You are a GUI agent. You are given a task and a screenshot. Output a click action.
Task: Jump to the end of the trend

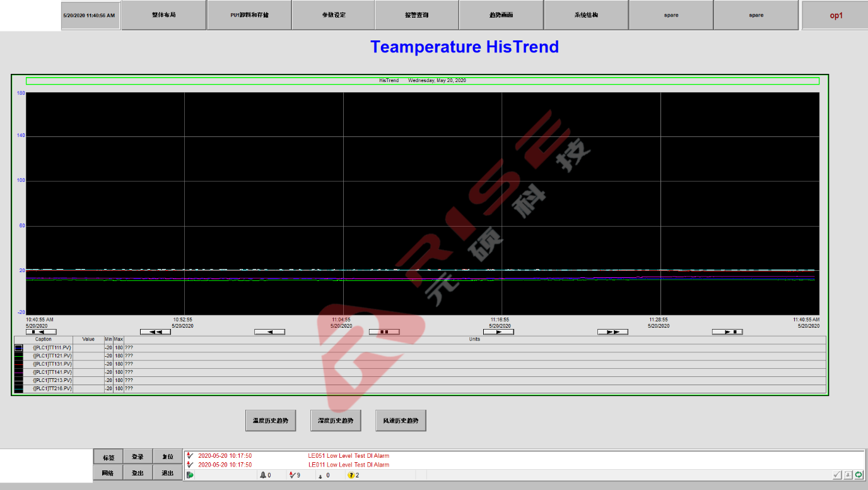coord(727,332)
